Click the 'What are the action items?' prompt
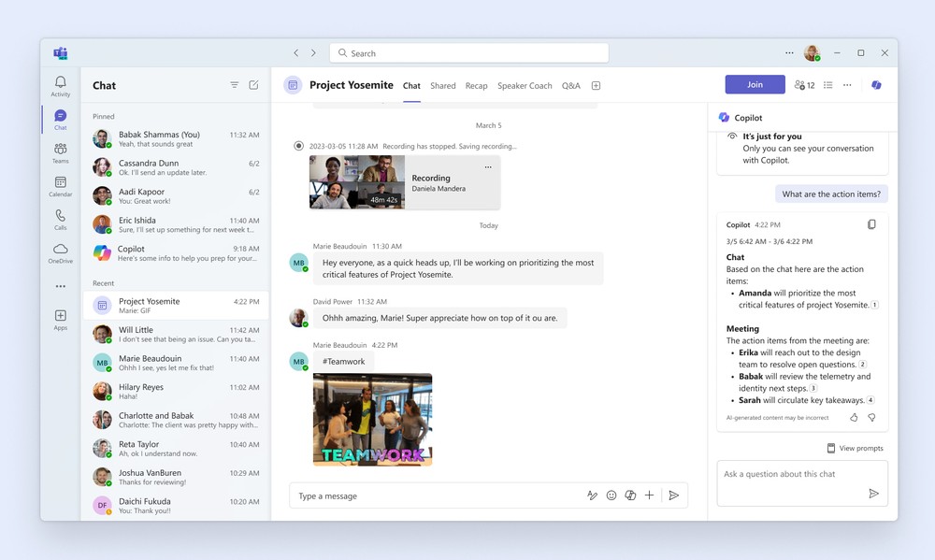935x560 pixels. (x=831, y=194)
